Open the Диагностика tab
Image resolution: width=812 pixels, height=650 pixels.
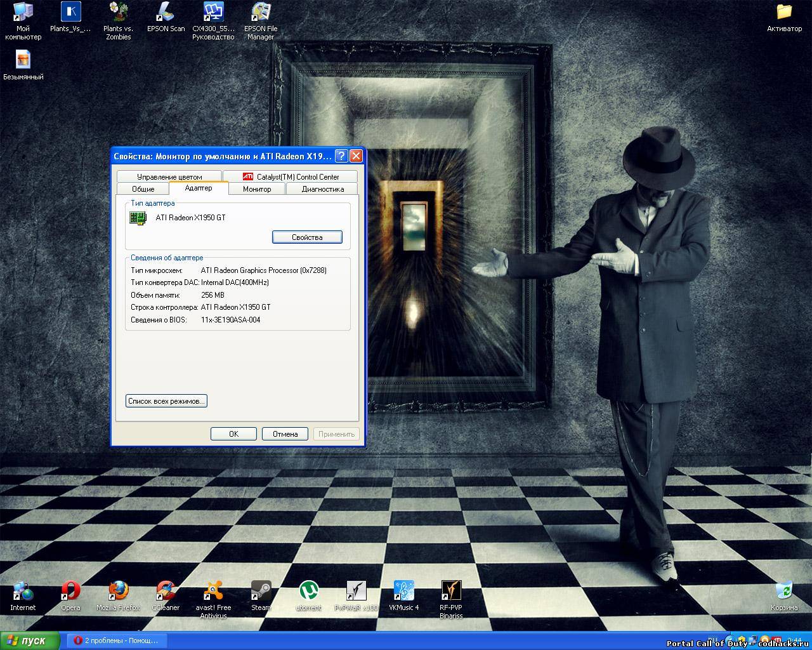point(322,189)
